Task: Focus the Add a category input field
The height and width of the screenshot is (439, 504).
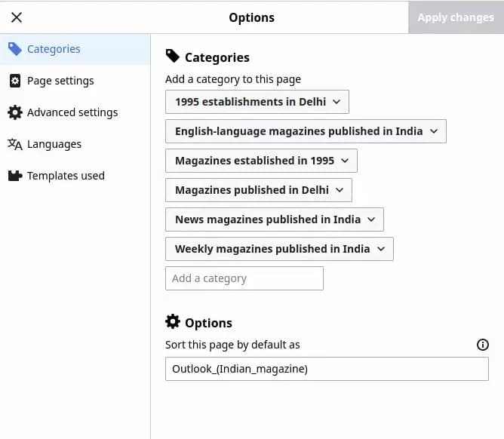Action: [244, 278]
